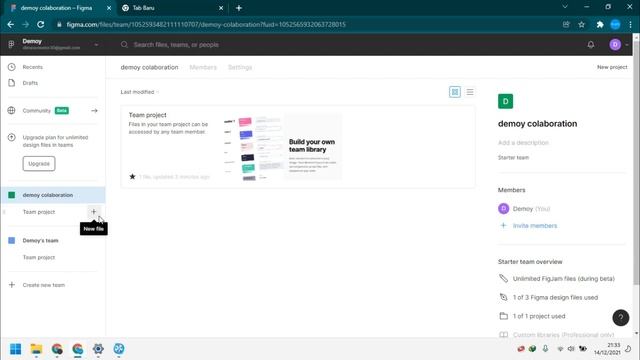This screenshot has height=360, width=640.
Task: Click Add a description field
Action: pos(523,142)
